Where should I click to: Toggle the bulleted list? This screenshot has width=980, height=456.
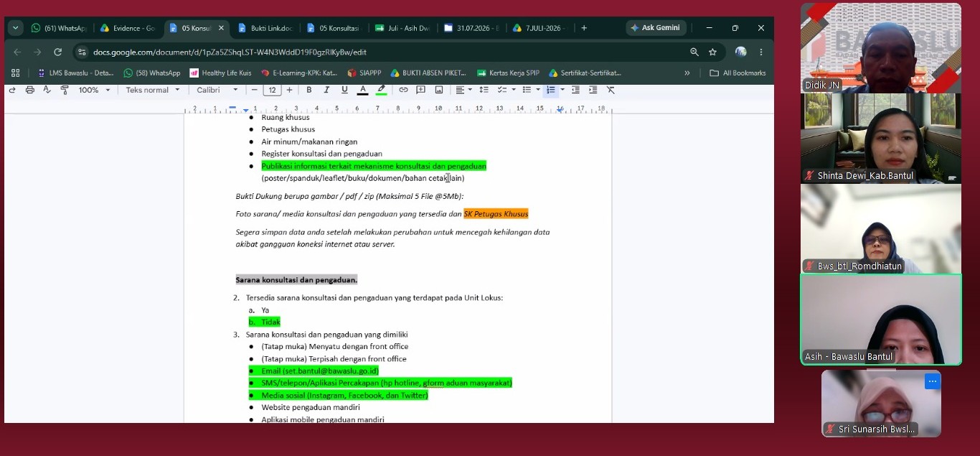coord(527,90)
